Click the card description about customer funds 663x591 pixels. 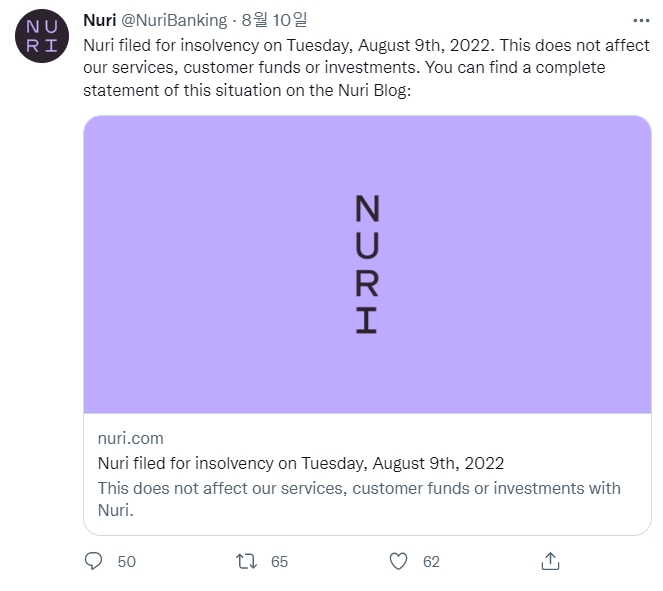[358, 488]
